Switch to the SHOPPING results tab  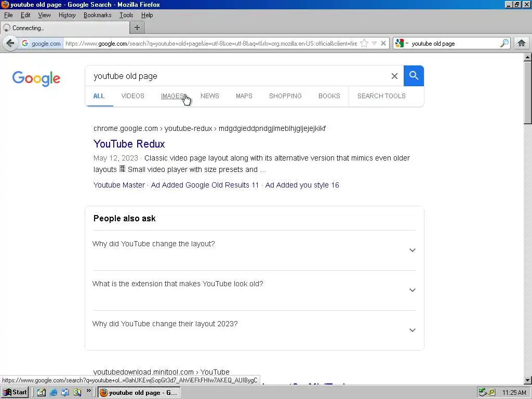point(285,96)
